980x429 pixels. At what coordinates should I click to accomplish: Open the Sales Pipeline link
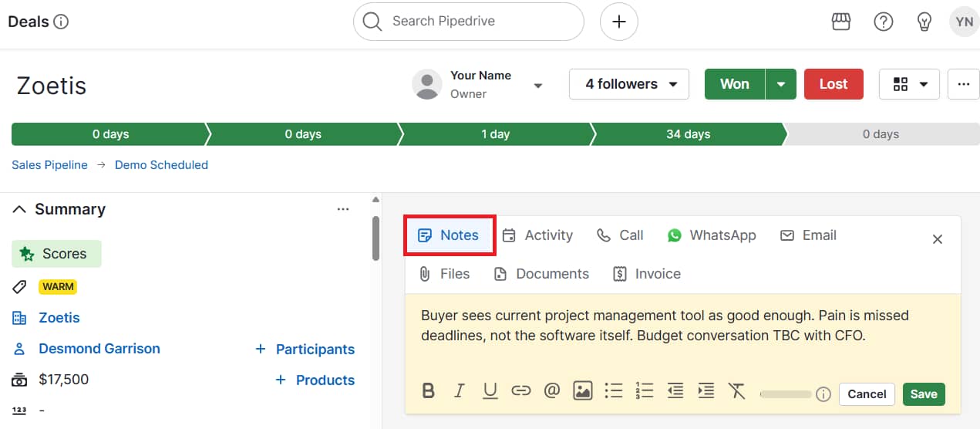[x=49, y=165]
